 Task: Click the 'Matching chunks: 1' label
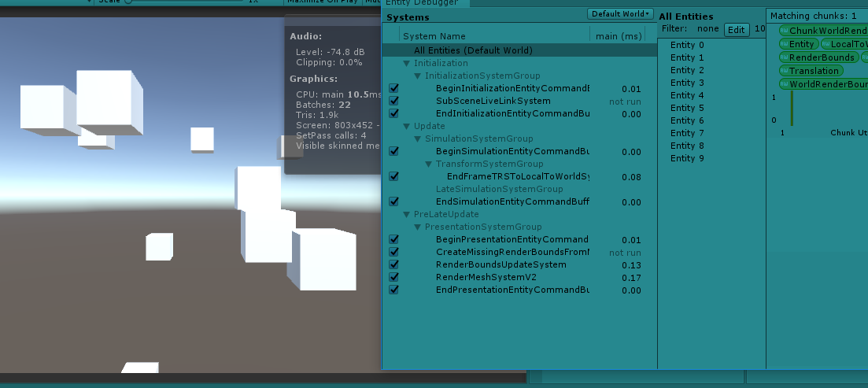coord(813,16)
